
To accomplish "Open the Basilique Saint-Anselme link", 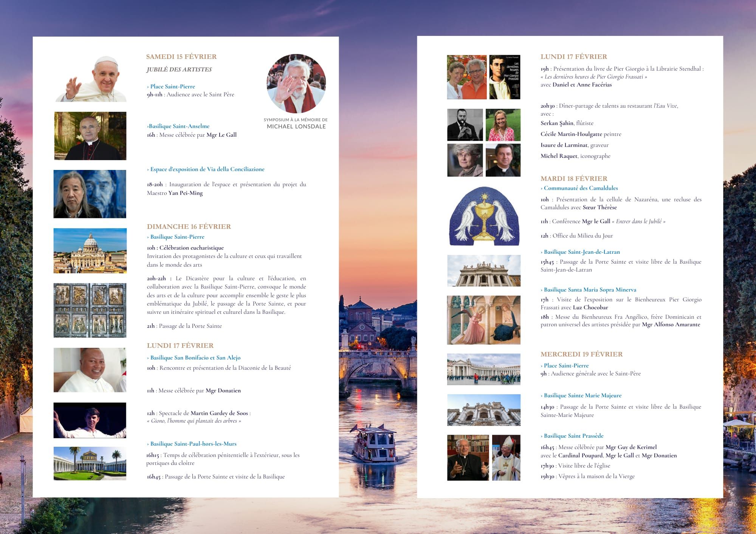I will [x=178, y=126].
